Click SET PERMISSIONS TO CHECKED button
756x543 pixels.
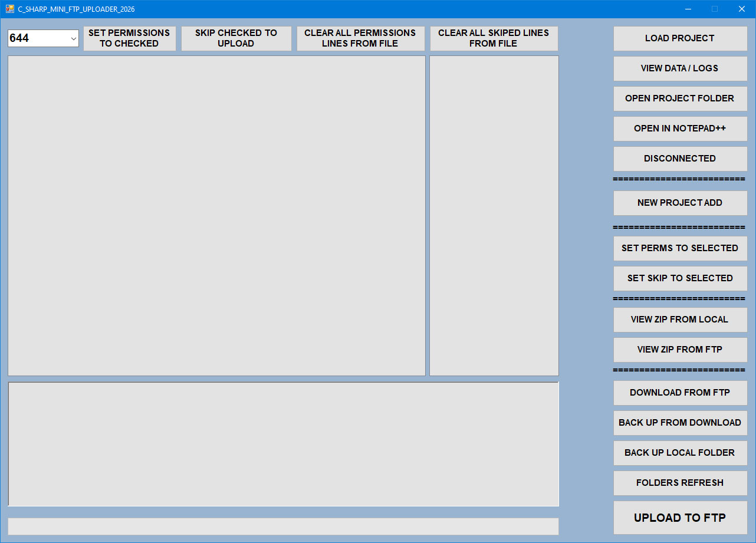(x=129, y=38)
